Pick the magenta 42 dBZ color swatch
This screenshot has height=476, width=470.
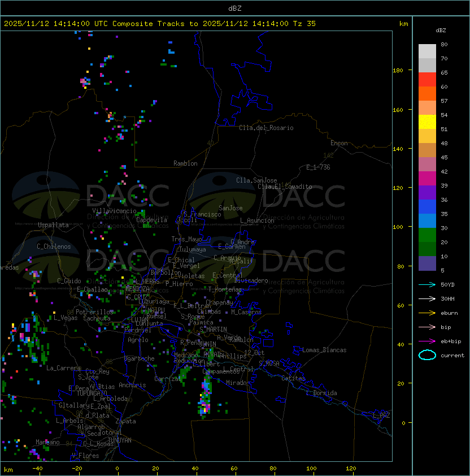[427, 179]
